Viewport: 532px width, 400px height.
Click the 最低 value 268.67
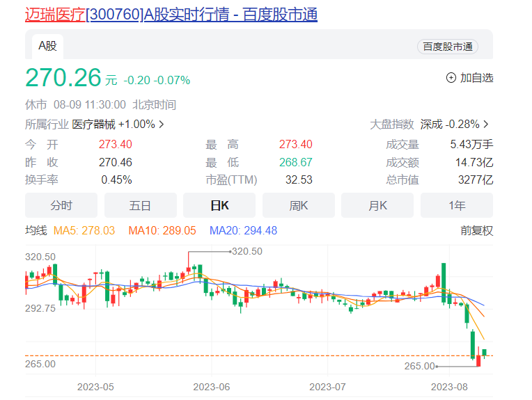pyautogui.click(x=295, y=162)
